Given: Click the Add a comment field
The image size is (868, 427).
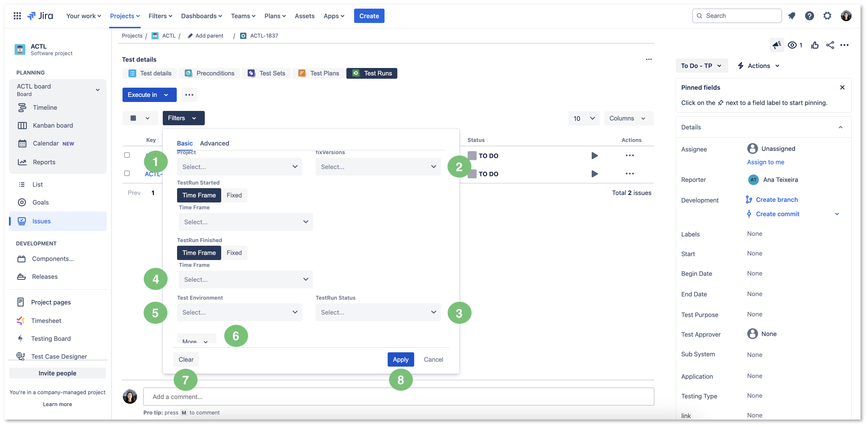Looking at the screenshot, I should (398, 396).
